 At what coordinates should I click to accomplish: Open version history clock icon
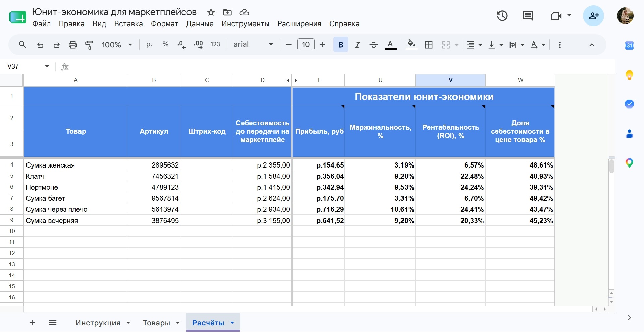502,16
